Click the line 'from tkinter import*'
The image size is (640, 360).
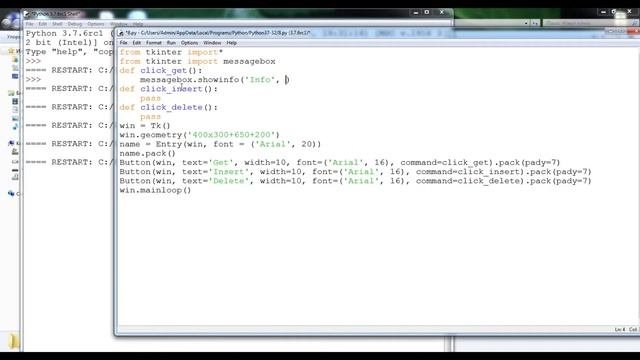(171, 52)
